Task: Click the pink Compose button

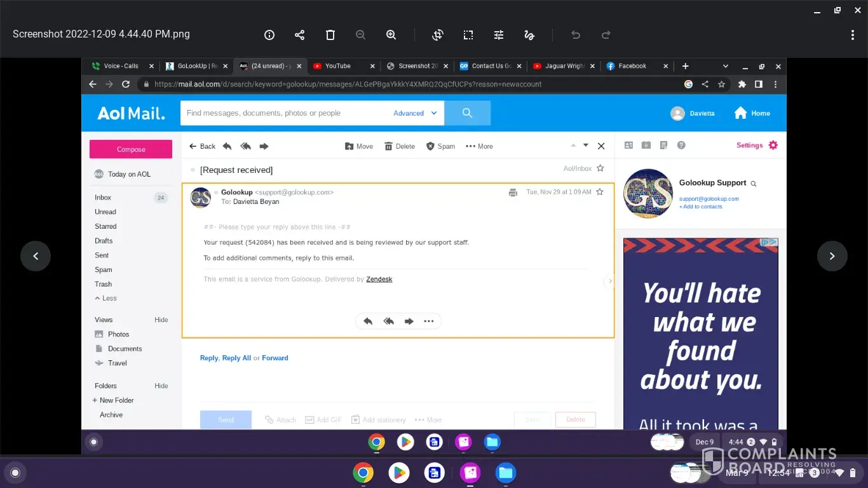Action: pyautogui.click(x=131, y=149)
